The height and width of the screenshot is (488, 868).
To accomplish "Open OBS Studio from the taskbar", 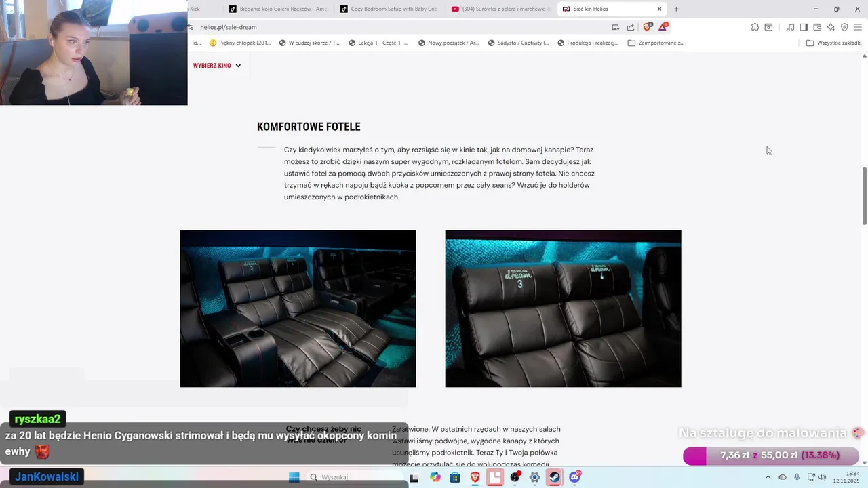I will 515,477.
